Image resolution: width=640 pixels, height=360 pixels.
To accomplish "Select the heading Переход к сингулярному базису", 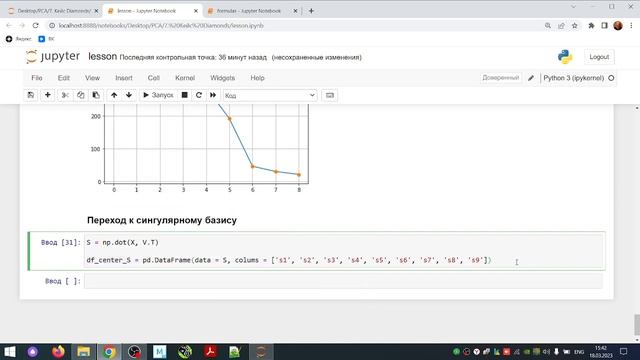I will click(162, 220).
